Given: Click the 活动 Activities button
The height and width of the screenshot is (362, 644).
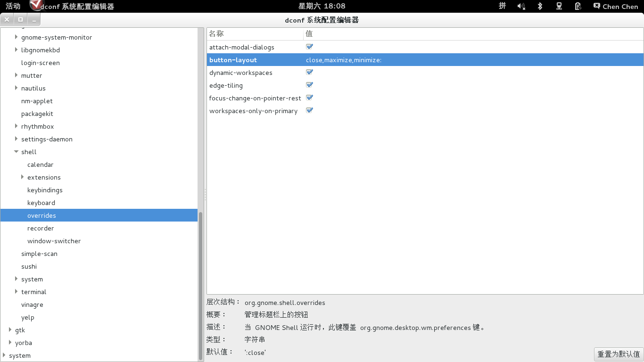Looking at the screenshot, I should pos(13,6).
